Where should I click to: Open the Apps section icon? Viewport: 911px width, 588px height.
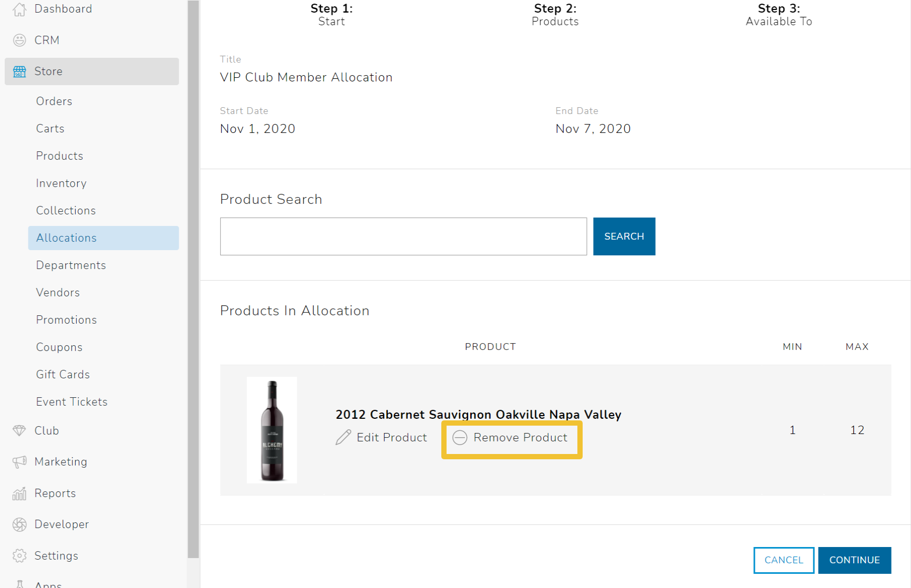[x=19, y=583]
